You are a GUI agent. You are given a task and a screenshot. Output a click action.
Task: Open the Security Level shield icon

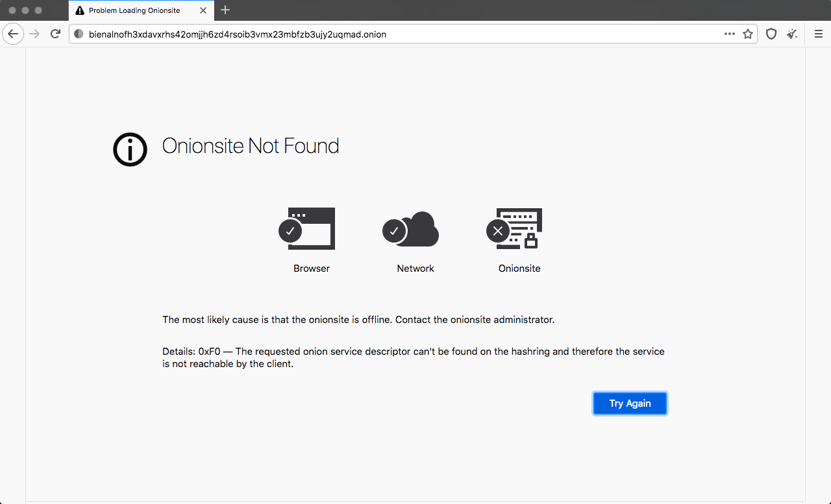coord(771,34)
